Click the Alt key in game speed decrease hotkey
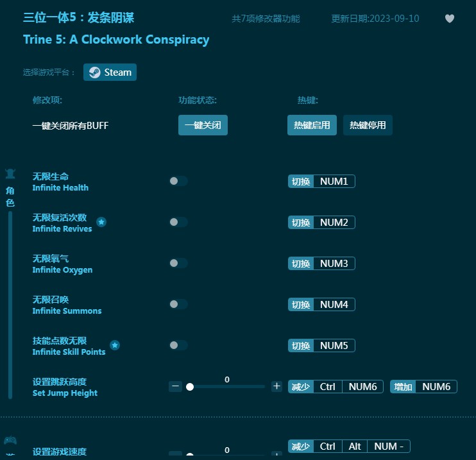Screen dimensions: 476x460 pyautogui.click(x=355, y=447)
